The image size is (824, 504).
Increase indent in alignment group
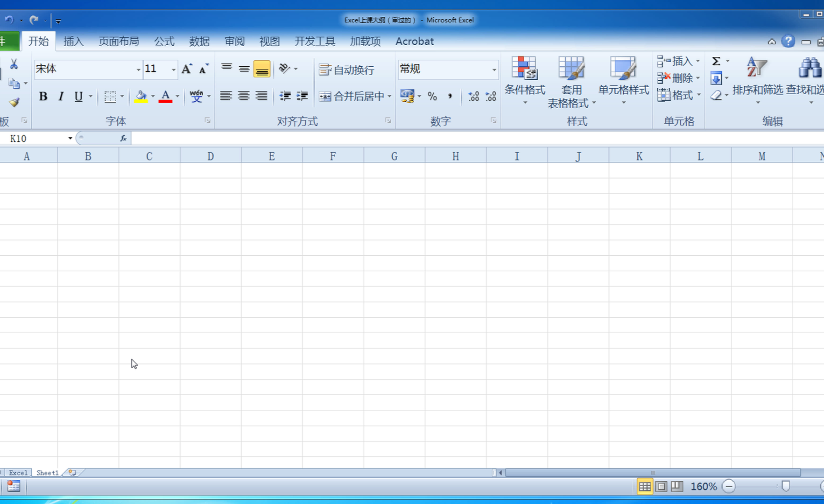tap(303, 96)
